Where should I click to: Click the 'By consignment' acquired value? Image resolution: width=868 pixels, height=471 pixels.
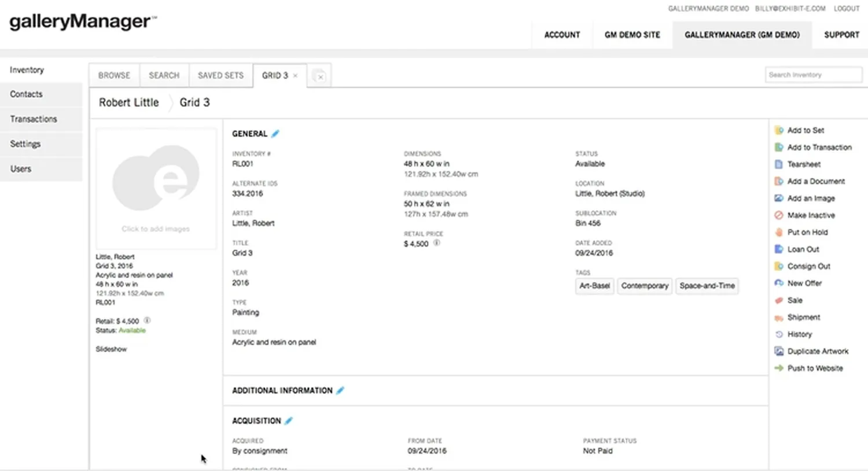[x=260, y=451]
